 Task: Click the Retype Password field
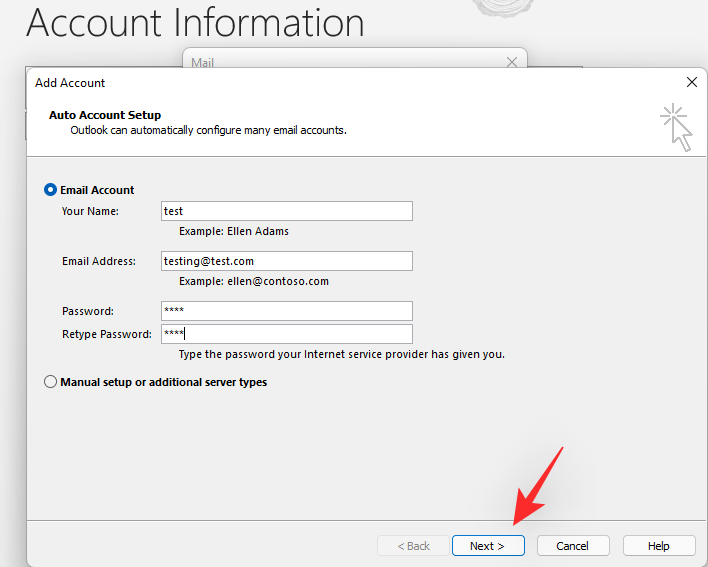(287, 334)
